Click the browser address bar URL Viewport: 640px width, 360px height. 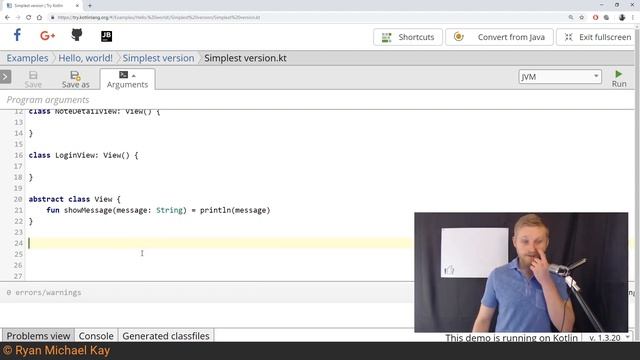click(158, 18)
